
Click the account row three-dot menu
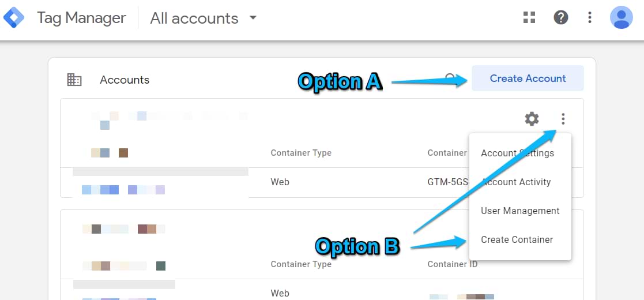tap(563, 119)
